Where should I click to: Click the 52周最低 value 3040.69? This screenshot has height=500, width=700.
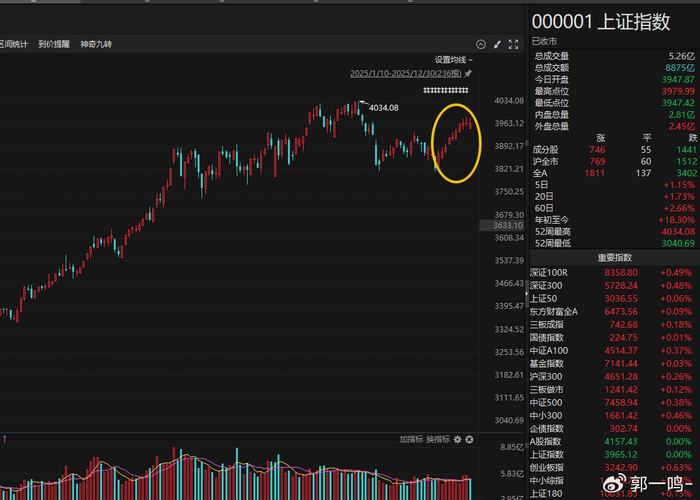[x=678, y=243]
